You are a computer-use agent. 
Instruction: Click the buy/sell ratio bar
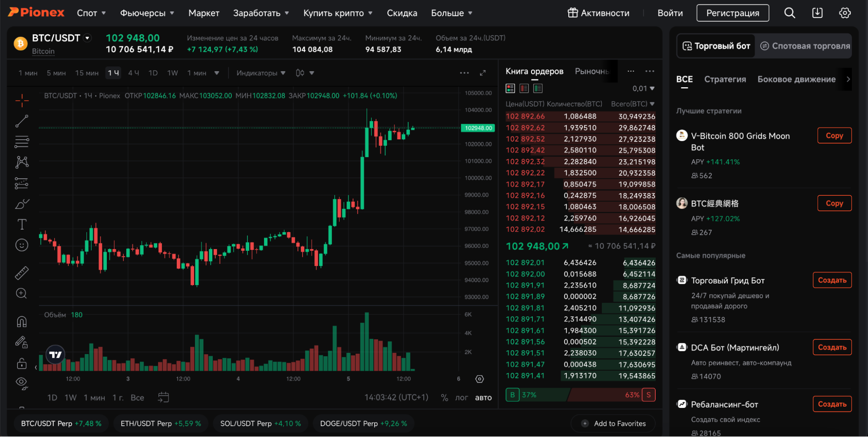tap(581, 395)
